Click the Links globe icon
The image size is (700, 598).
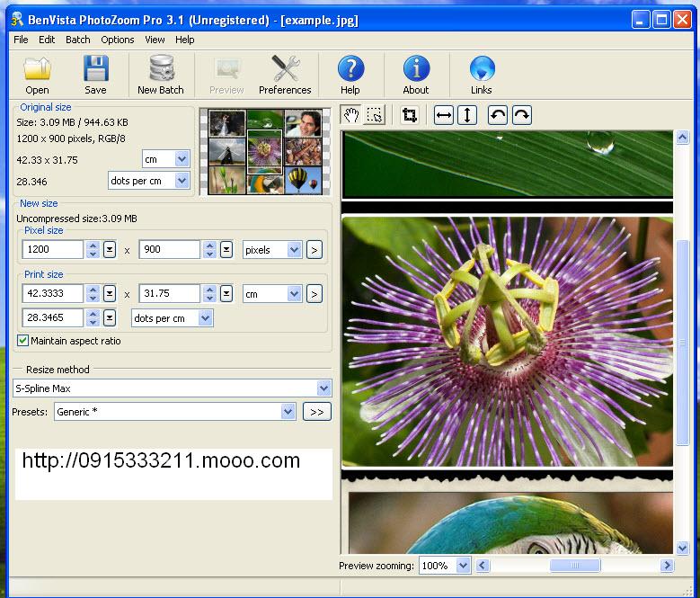pos(483,68)
